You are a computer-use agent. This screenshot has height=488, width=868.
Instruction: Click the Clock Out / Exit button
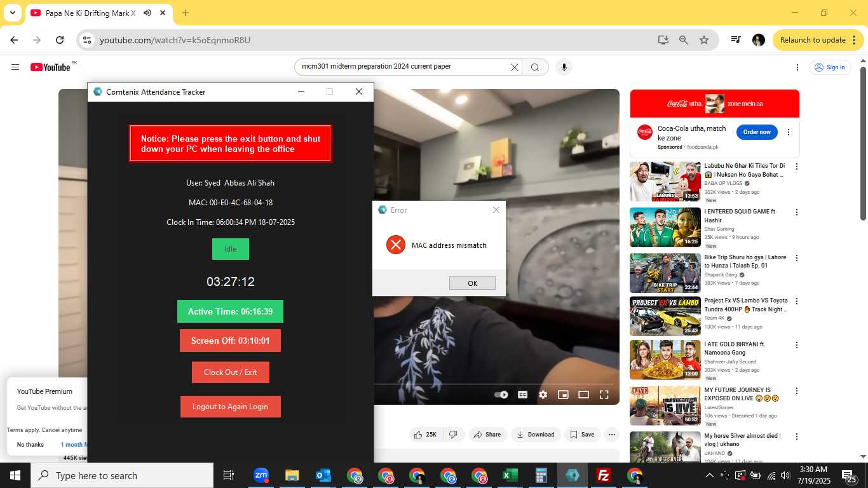[231, 372]
